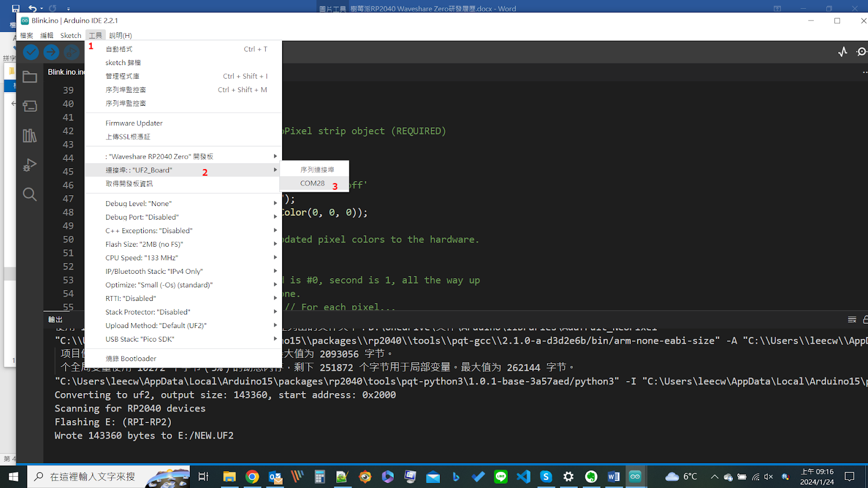868x488 pixels.
Task: Open the 編輯 menu
Action: [x=47, y=35]
